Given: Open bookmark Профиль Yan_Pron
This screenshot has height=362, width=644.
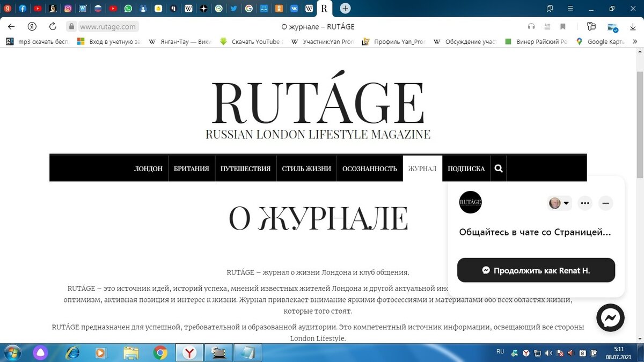Looking at the screenshot, I should tap(393, 41).
